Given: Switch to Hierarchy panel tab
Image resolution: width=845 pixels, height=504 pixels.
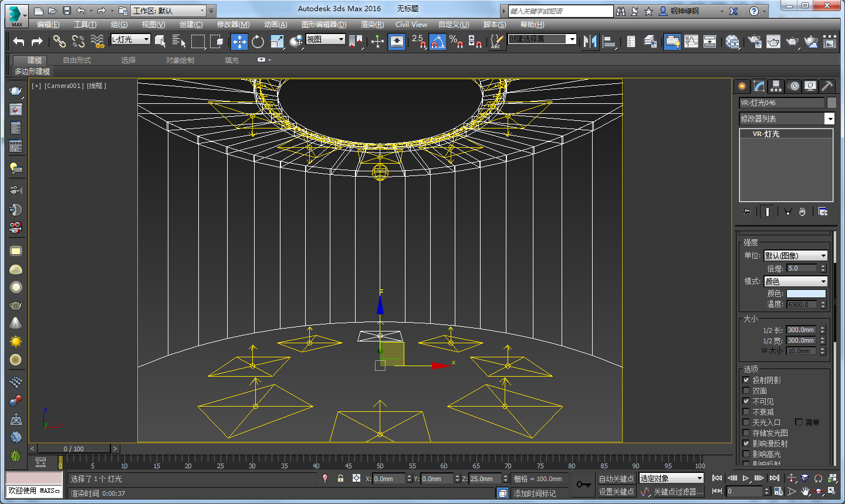Looking at the screenshot, I should tap(776, 86).
